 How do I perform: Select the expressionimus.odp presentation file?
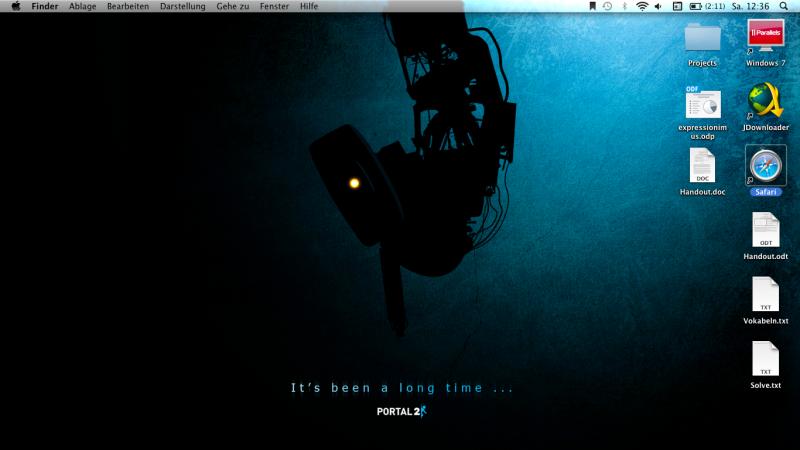702,104
